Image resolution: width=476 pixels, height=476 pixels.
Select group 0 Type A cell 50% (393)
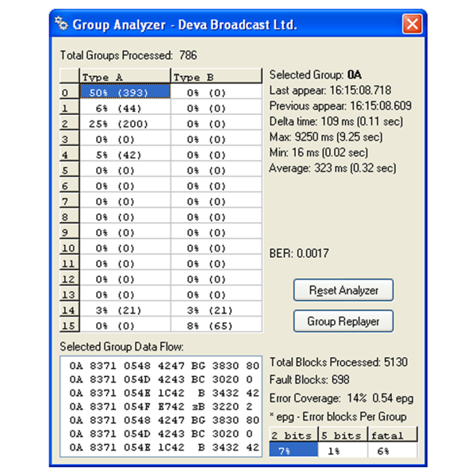click(x=125, y=92)
